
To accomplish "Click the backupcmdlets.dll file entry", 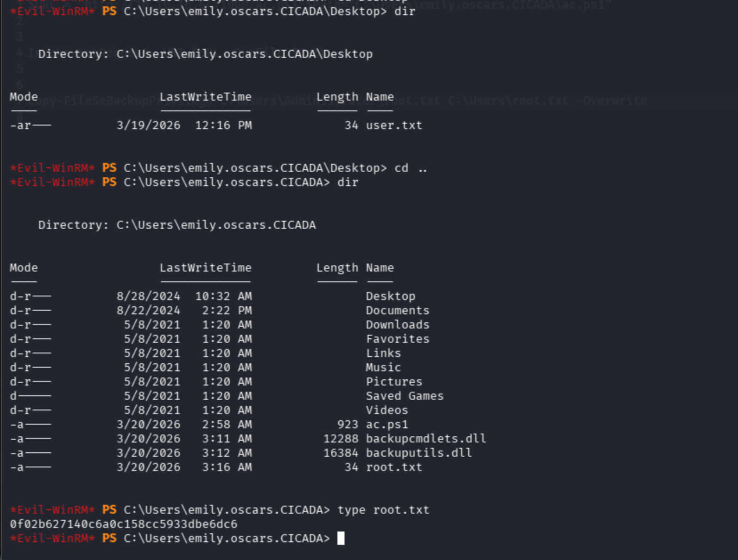I will [x=426, y=438].
